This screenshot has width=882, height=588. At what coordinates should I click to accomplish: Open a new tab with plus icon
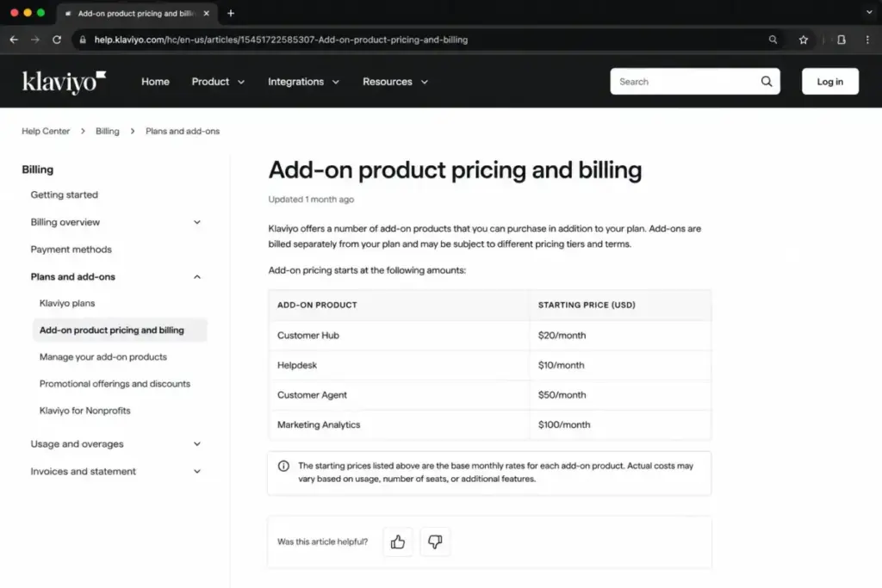[x=231, y=13]
